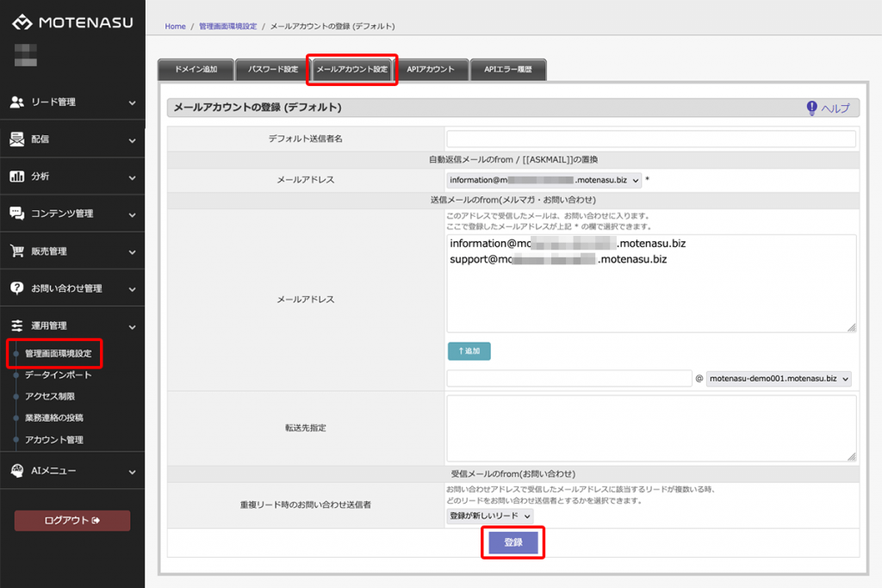Expand the 運用管理 sidebar section
Viewport: 882px width, 588px height.
72,325
